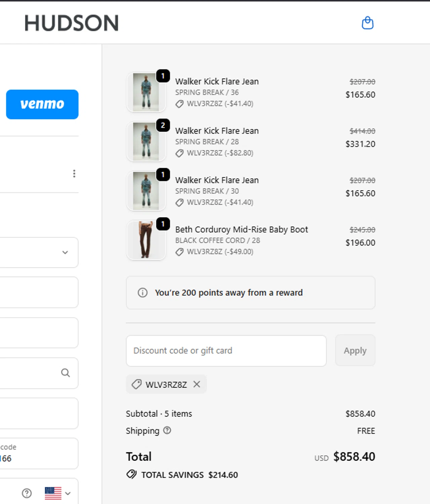The height and width of the screenshot is (504, 430).
Task: Click the help icon beside the flag
Action: click(27, 493)
